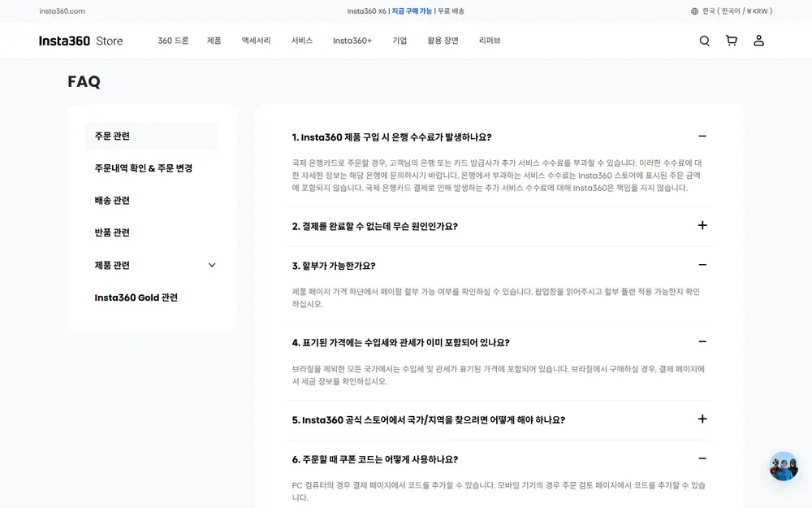
Task: Collapse question 1 with minus icon
Action: 702,137
